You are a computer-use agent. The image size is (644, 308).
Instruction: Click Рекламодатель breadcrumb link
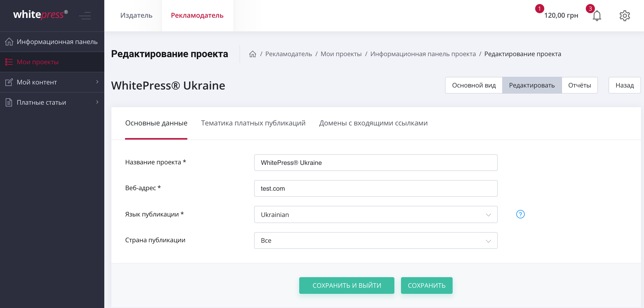tap(289, 54)
